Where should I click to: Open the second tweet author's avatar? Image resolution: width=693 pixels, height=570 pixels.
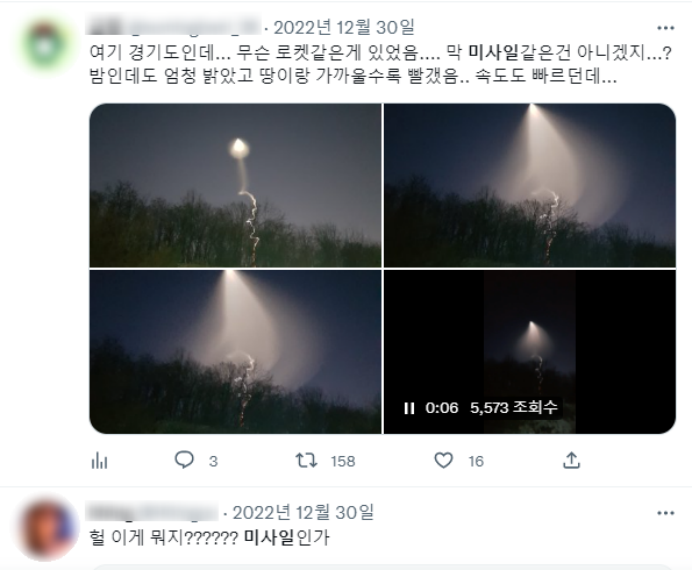point(46,530)
